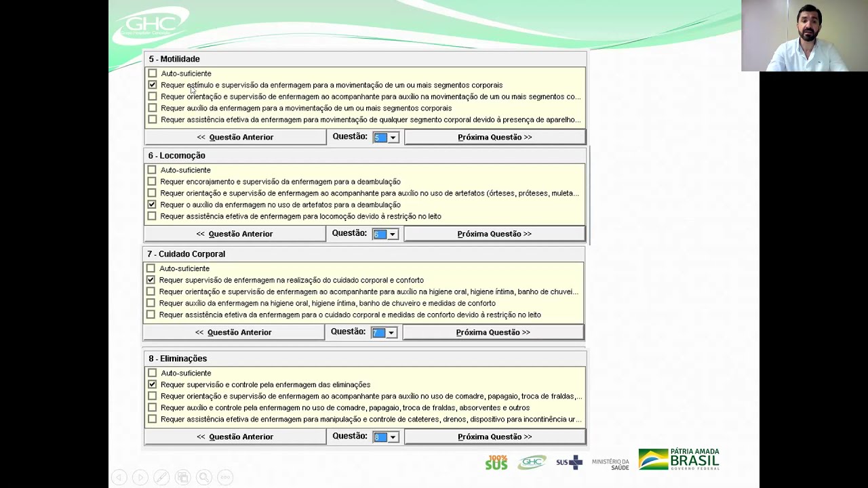Open more slideshow options ellipsis
Viewport: 868px width, 488px height.
(x=225, y=478)
